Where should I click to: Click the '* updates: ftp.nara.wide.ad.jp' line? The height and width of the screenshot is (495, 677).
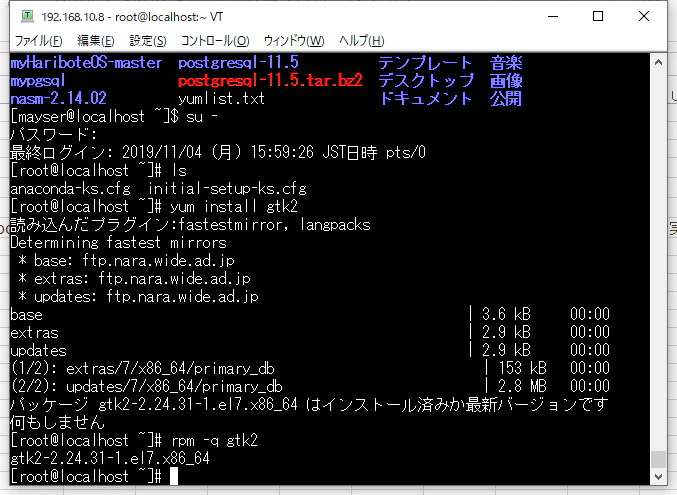(x=139, y=297)
